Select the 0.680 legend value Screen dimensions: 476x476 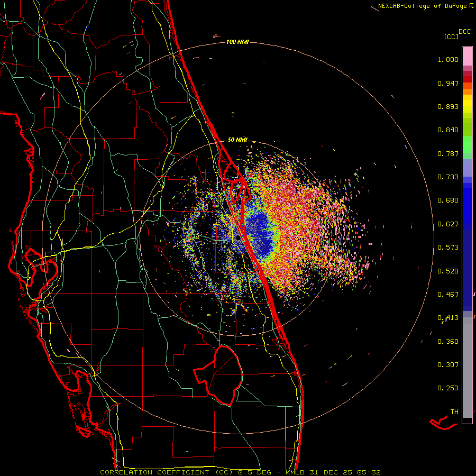point(448,200)
